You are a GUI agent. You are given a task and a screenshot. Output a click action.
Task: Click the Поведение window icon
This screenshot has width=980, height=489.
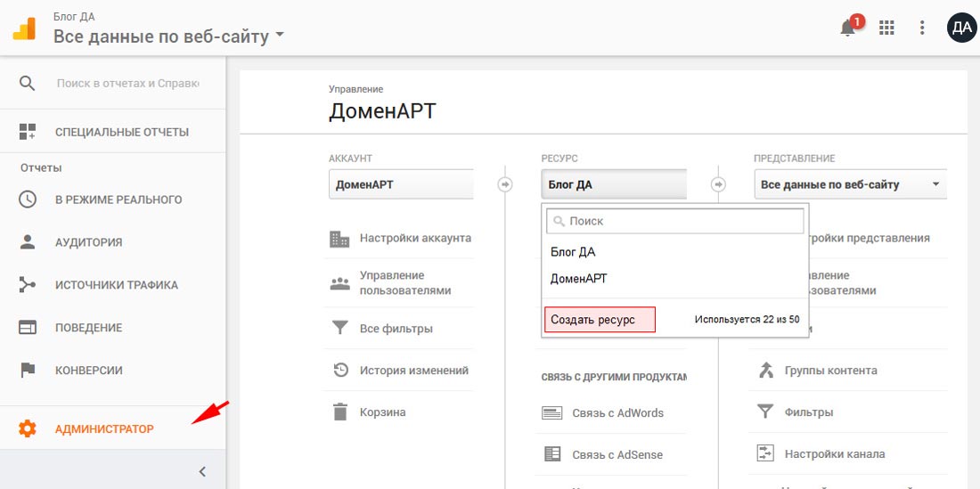(x=27, y=327)
